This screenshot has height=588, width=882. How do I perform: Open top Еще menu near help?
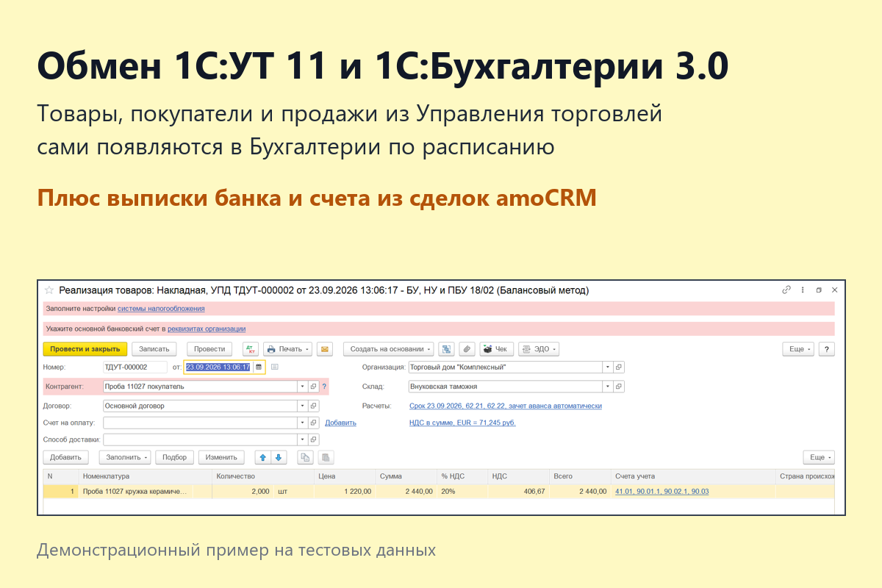pyautogui.click(x=798, y=349)
